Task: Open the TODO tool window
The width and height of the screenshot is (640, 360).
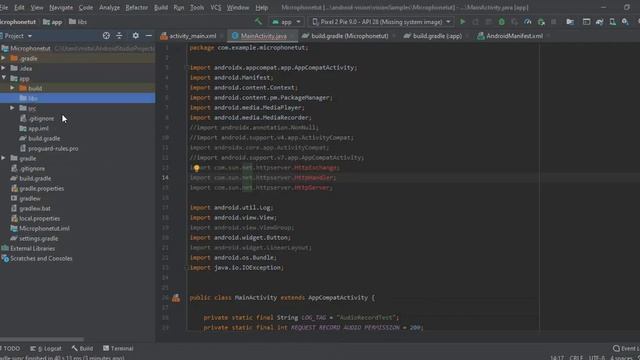Action: point(11,348)
